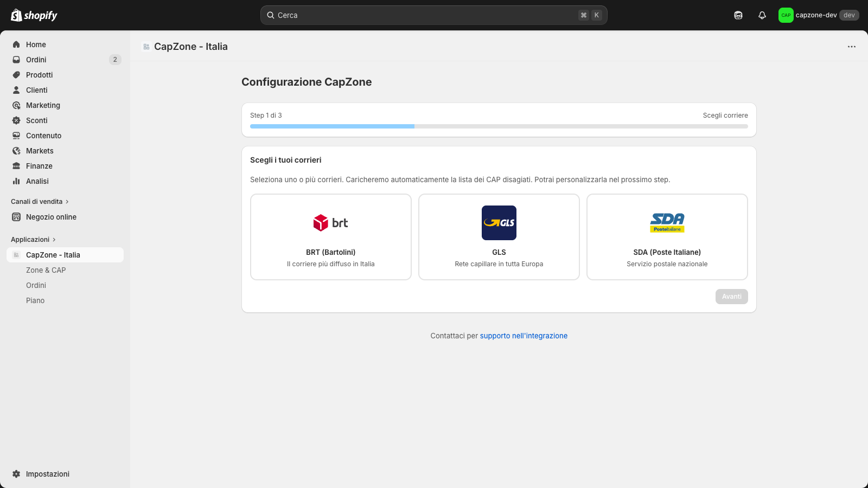Click the Prodotti tag icon
868x488 pixels.
click(16, 75)
